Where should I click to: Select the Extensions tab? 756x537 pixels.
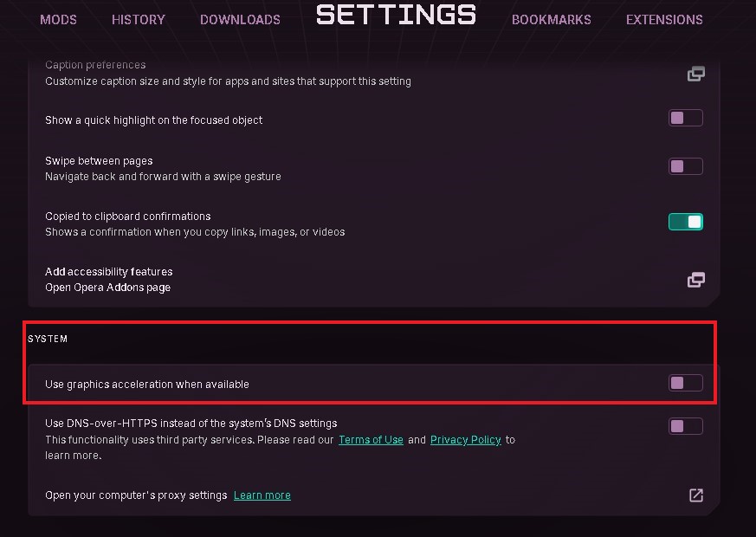pos(664,19)
